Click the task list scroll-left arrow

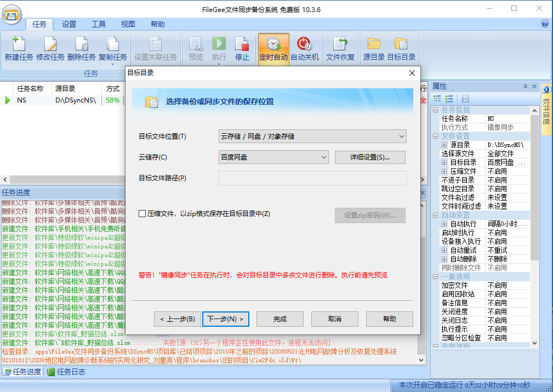point(4,180)
